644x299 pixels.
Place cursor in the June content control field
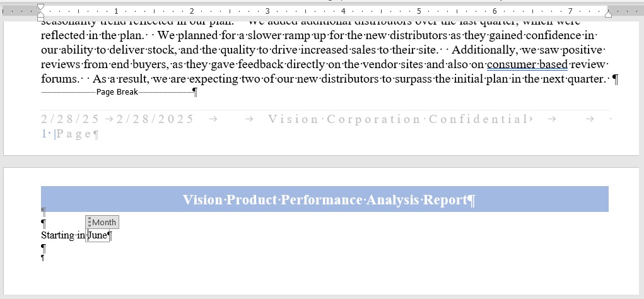click(98, 235)
